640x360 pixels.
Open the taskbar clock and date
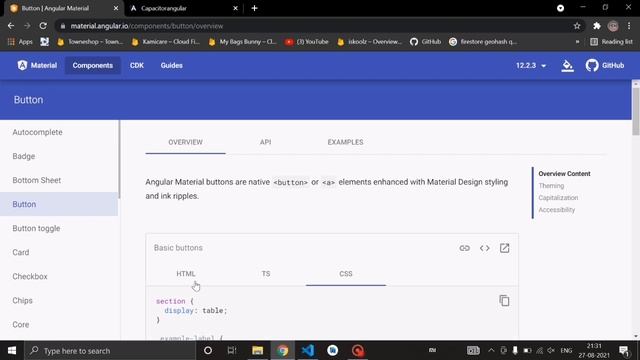click(594, 351)
